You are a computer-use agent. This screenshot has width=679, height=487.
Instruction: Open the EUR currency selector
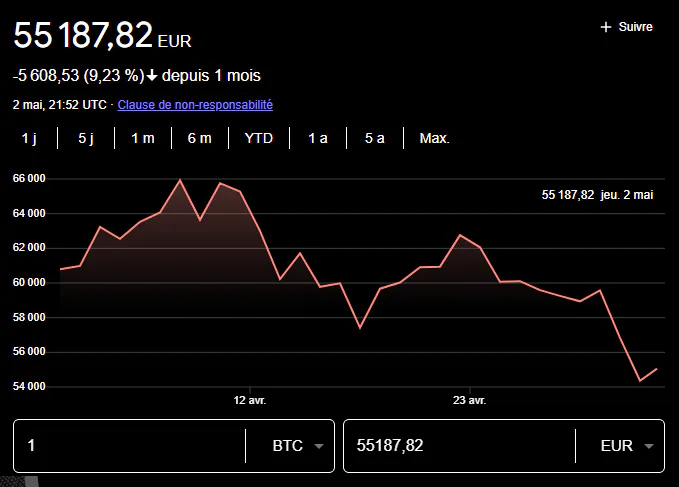coord(627,446)
